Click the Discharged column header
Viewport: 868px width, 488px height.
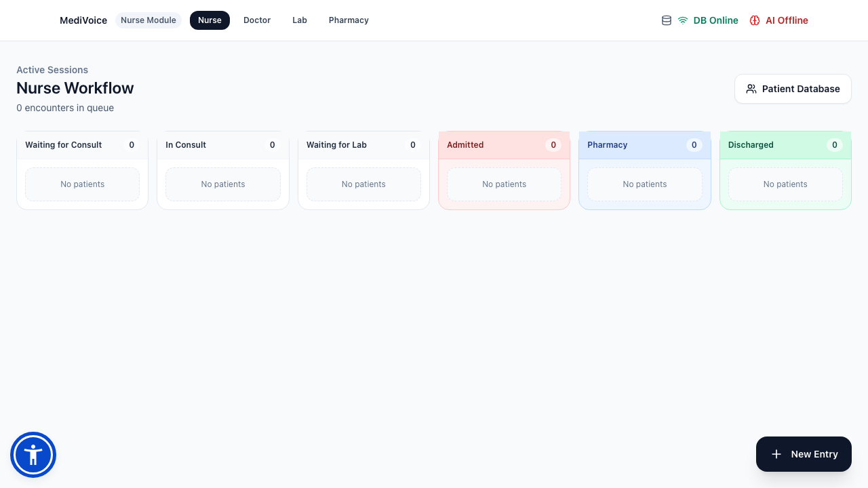785,145
